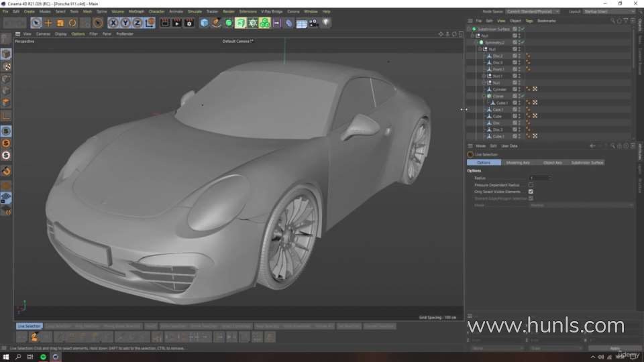
Task: Switch to the Modeling Axis tab
Action: pos(517,162)
